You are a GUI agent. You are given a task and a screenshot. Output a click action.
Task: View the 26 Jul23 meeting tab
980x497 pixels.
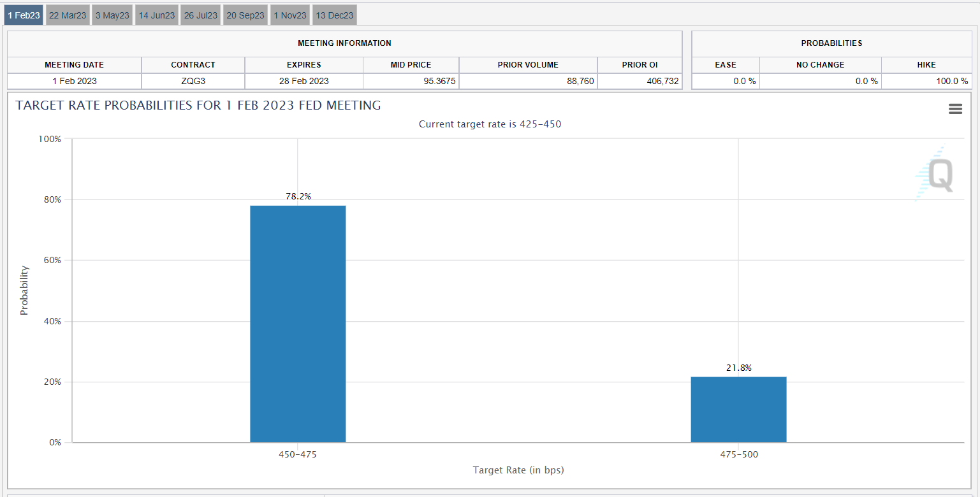pos(201,15)
